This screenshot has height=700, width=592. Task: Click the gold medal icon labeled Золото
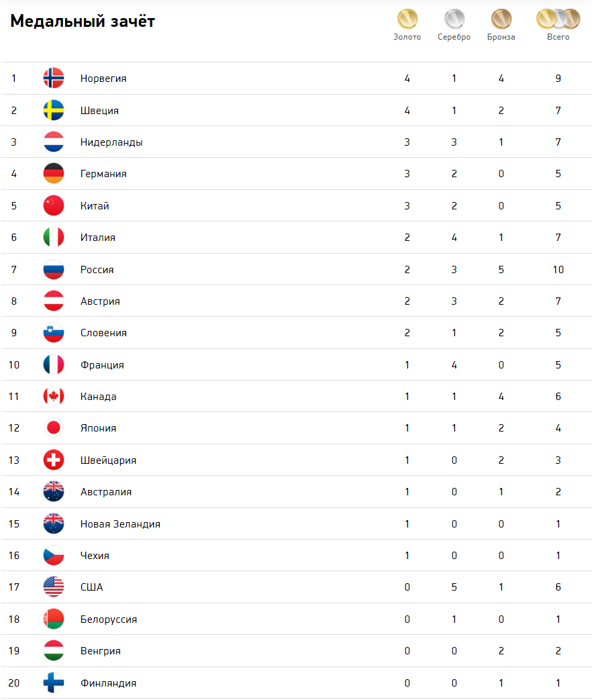coord(407,19)
